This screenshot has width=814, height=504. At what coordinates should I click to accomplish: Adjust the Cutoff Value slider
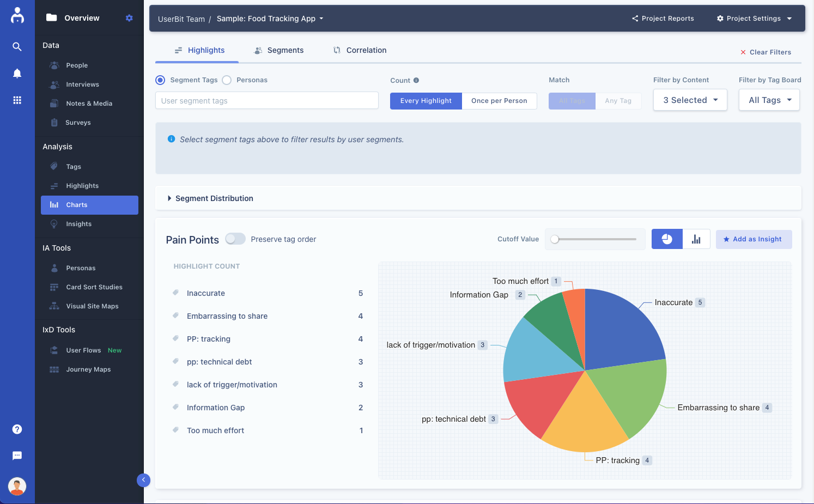point(555,239)
